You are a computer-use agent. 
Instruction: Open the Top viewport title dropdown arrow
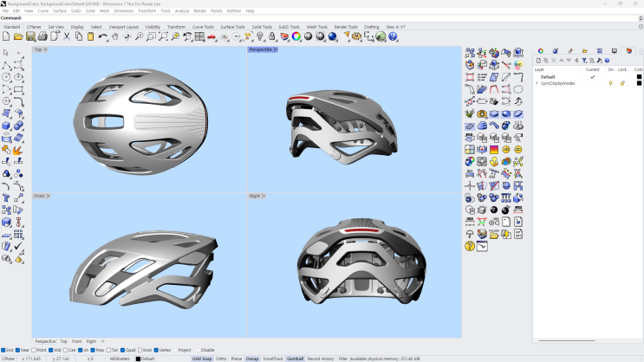46,49
